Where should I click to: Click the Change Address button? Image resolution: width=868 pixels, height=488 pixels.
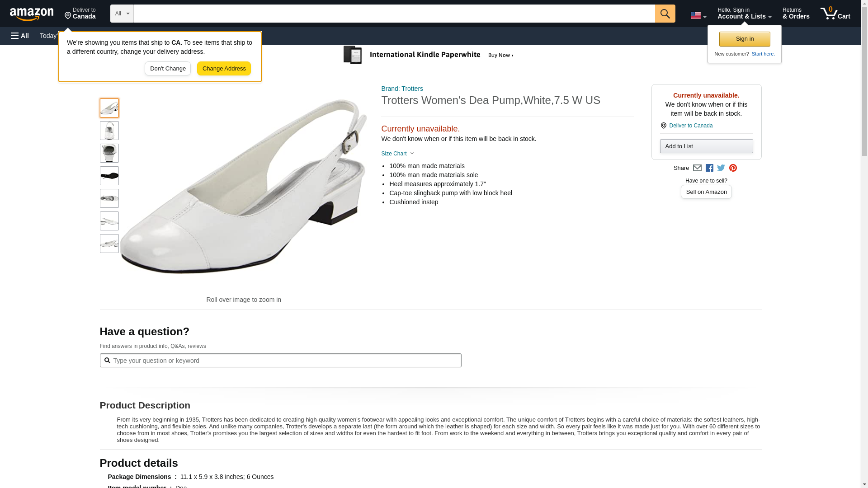point(224,69)
